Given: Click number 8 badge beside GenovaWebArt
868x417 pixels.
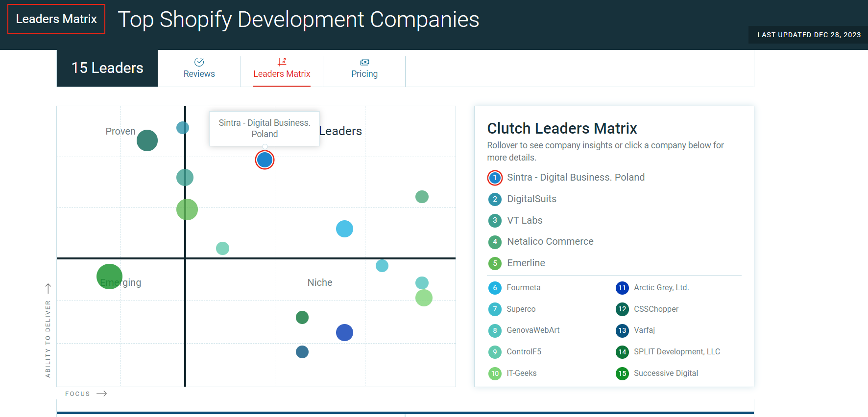Looking at the screenshot, I should tap(495, 330).
